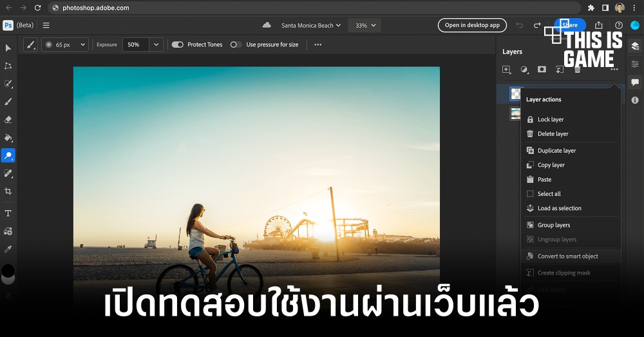Open the Exposure percentage dropdown arrow

pyautogui.click(x=156, y=44)
